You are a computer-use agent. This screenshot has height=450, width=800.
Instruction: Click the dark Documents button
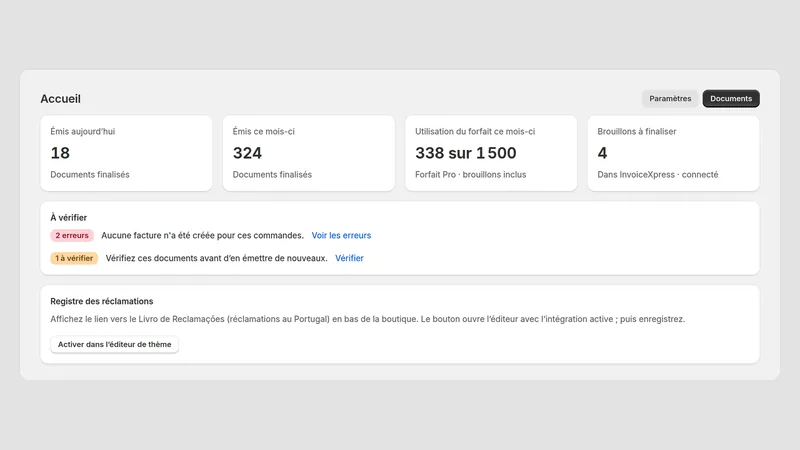coord(731,98)
